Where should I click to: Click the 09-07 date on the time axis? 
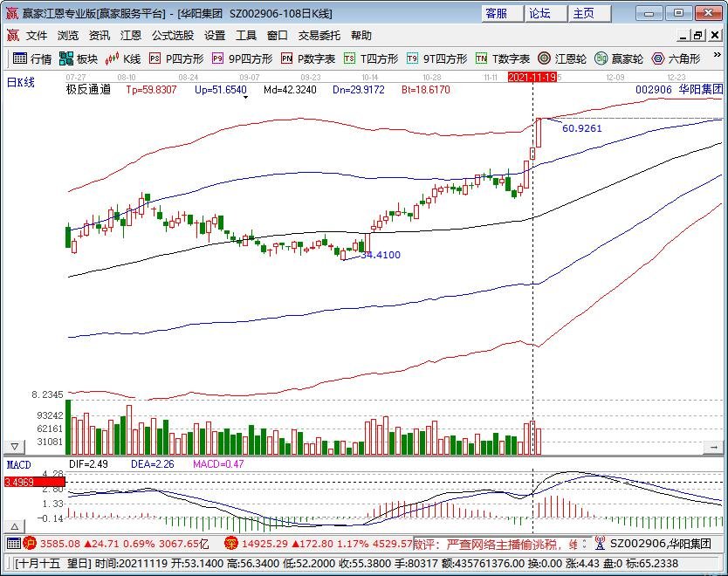click(x=250, y=77)
